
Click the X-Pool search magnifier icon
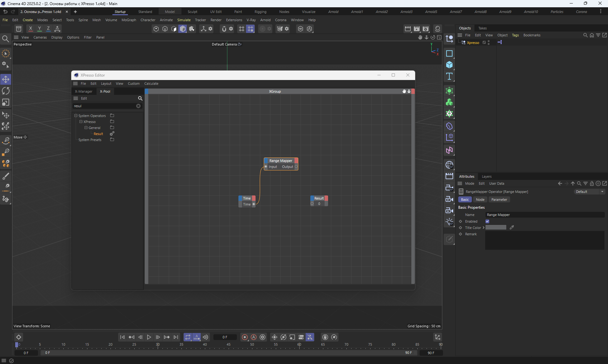(140, 98)
